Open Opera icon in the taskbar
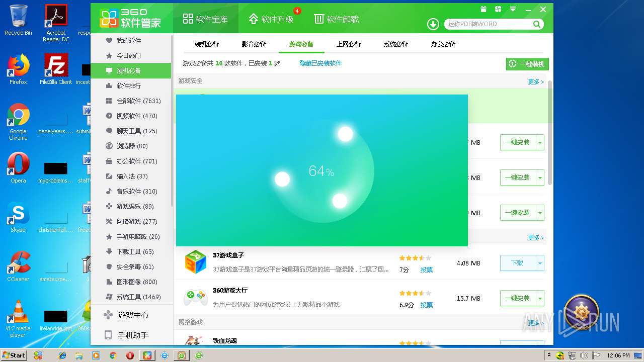This screenshot has width=644, height=362. pyautogui.click(x=130, y=355)
